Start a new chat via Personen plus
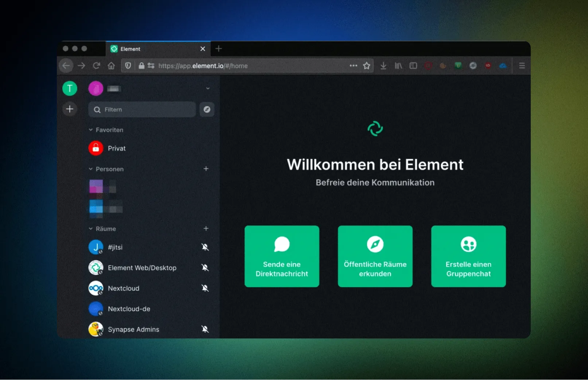This screenshot has height=380, width=588. pos(206,169)
